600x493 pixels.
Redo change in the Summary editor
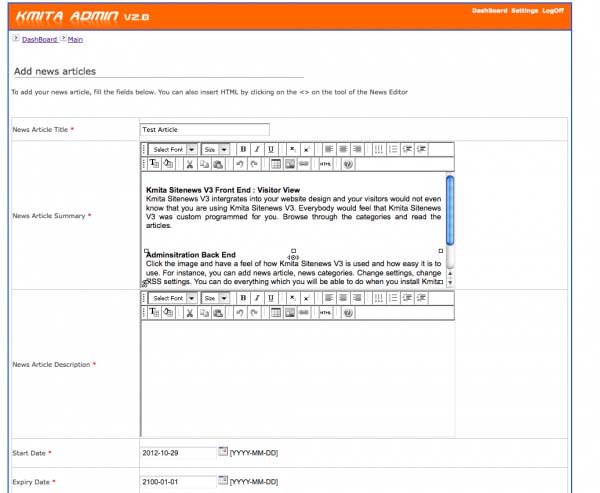(254, 164)
